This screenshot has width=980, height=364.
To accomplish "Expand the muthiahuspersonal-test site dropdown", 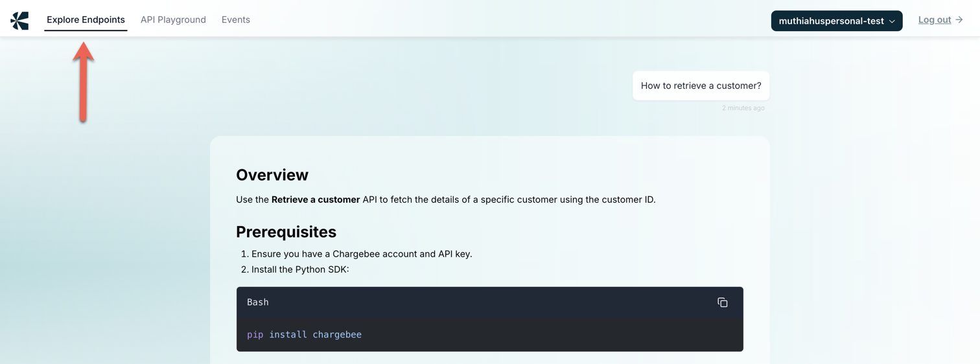I will point(837,21).
